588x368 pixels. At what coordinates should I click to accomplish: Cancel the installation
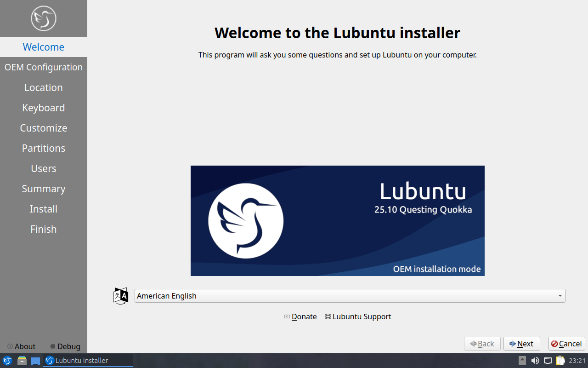pyautogui.click(x=566, y=344)
